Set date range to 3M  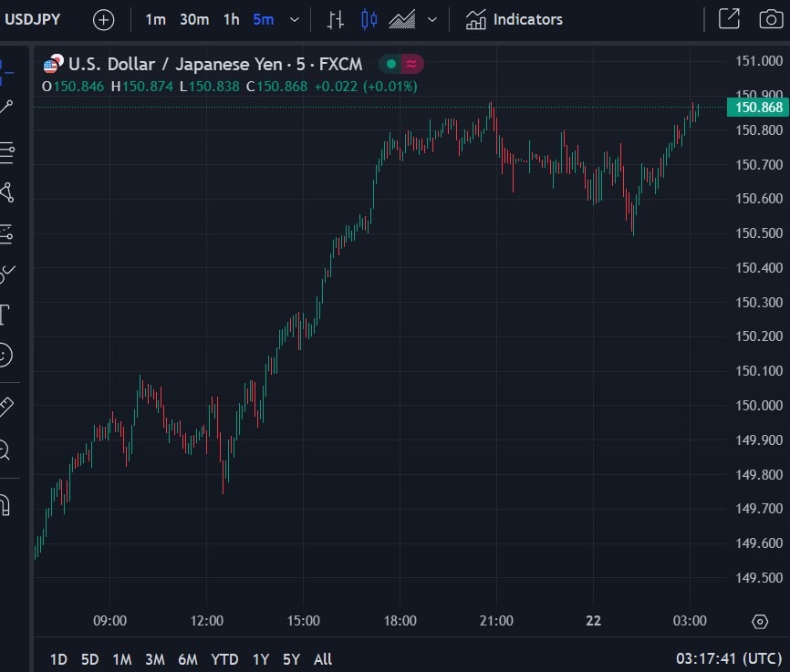(155, 659)
